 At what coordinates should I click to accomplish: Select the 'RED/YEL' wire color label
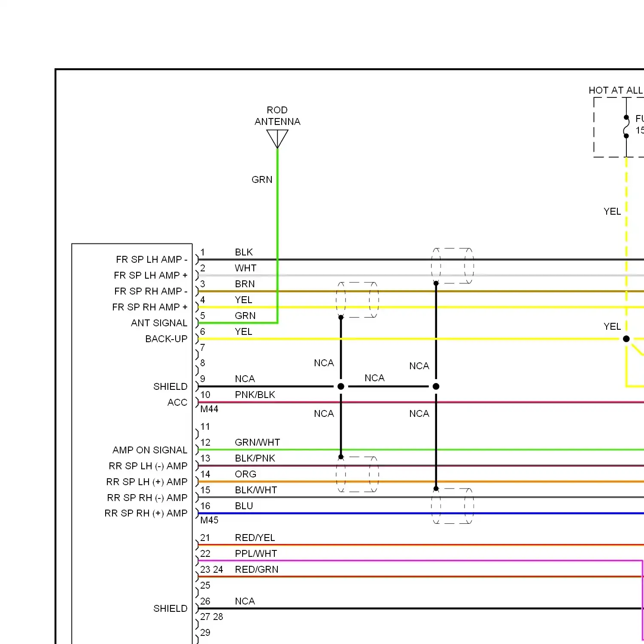[x=255, y=538]
